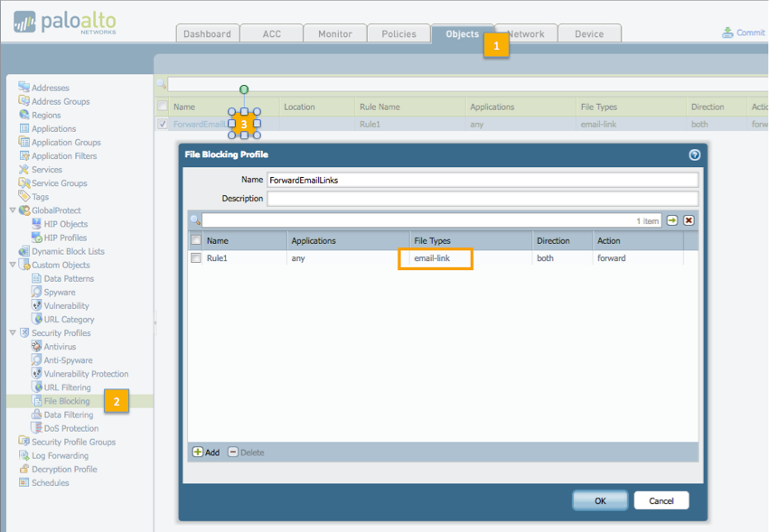
Task: Click Add to create a new rule
Action: (205, 453)
